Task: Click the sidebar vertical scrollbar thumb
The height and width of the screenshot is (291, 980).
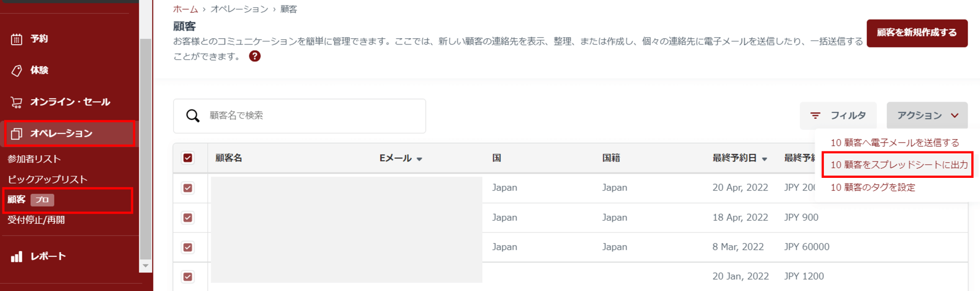Action: click(145, 148)
